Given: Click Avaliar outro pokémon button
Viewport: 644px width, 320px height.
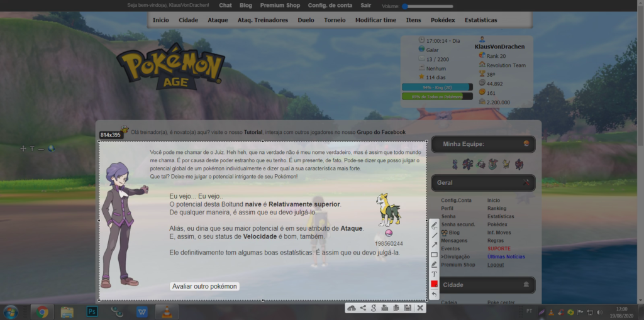Looking at the screenshot, I should (204, 286).
